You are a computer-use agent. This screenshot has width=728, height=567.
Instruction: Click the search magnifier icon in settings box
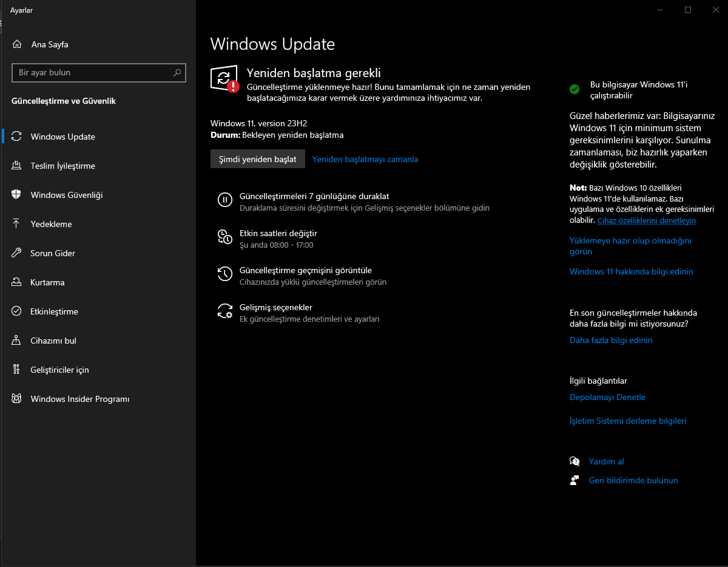coord(177,72)
